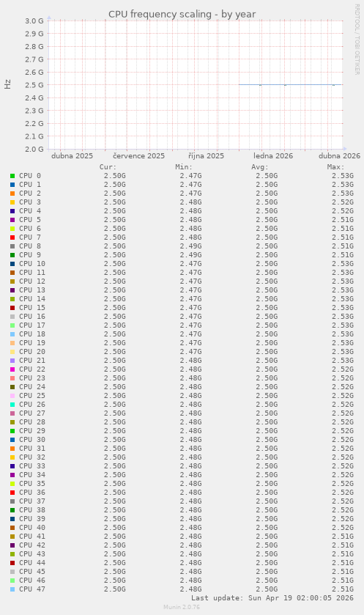The image size is (364, 615).
Task: Click the CPU 47 light blue legend swatch
Action: click(12, 589)
